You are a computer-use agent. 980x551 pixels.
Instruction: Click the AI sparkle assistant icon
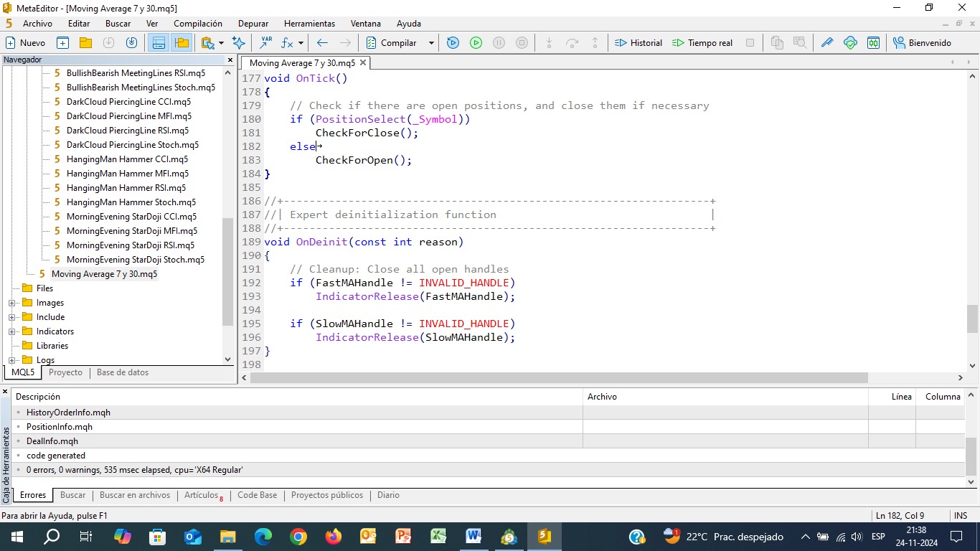239,43
